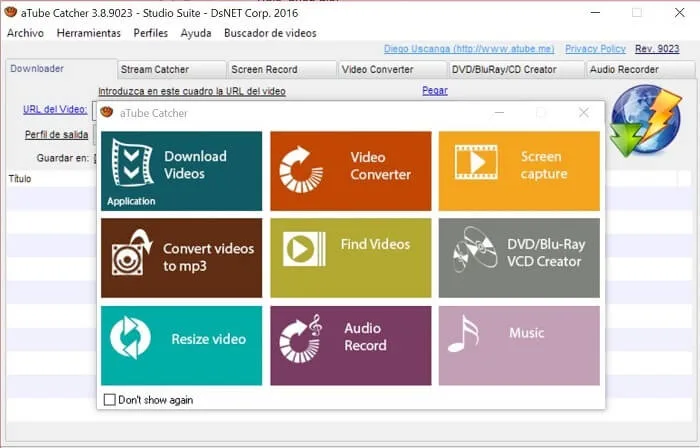Viewport: 700px width, 448px height.
Task: Select the Convert videos to mp3 tile
Action: pyautogui.click(x=181, y=258)
